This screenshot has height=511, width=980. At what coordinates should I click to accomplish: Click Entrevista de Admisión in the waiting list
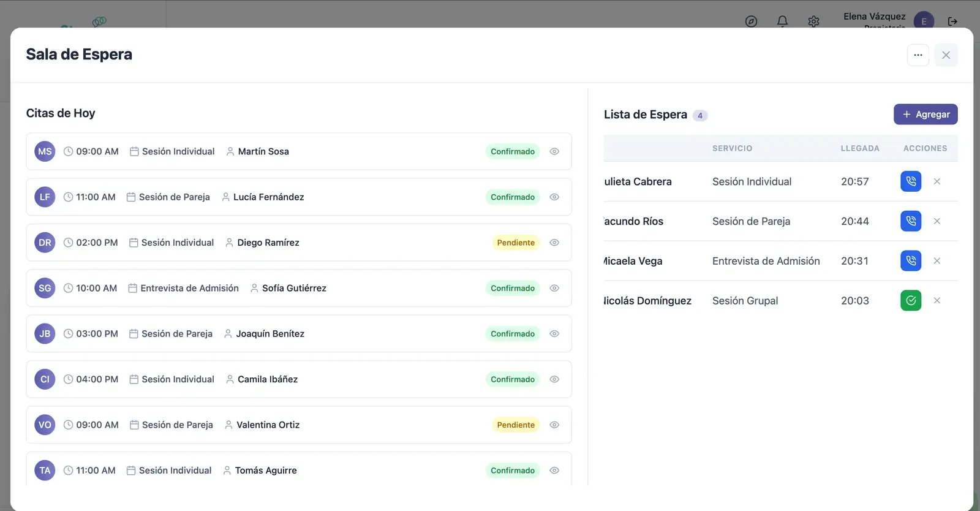coord(766,261)
